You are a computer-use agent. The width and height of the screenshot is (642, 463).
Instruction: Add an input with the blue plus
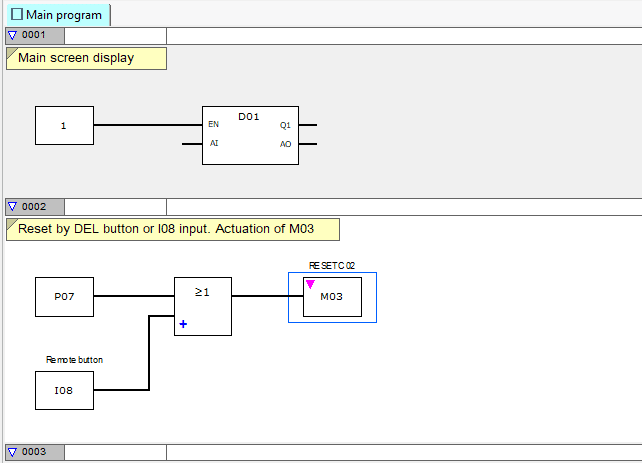[x=183, y=324]
